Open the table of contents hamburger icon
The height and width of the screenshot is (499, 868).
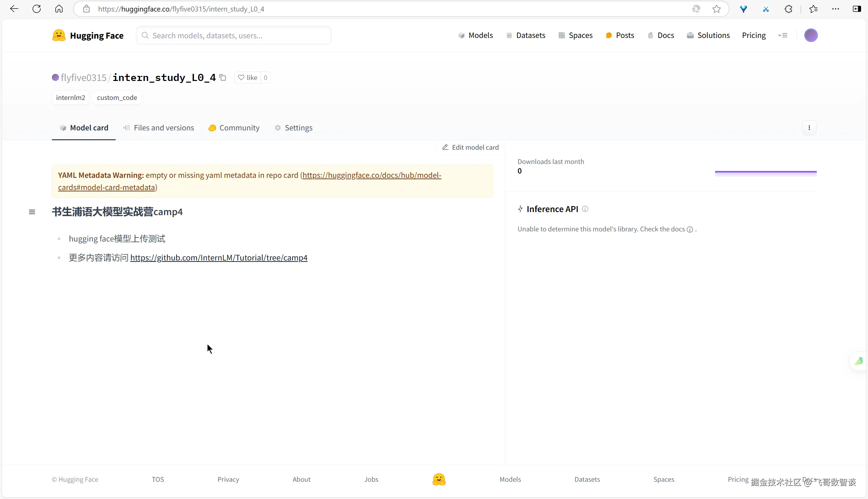click(x=32, y=212)
